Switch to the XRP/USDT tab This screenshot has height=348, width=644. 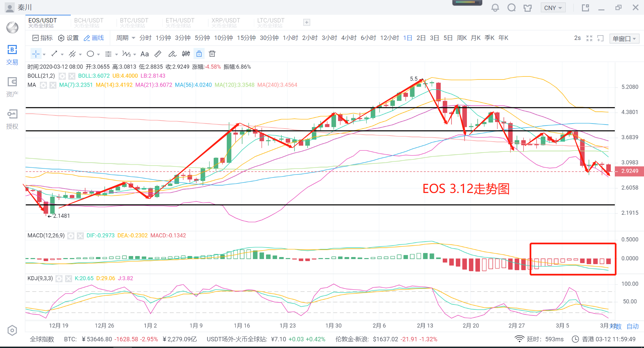point(226,22)
